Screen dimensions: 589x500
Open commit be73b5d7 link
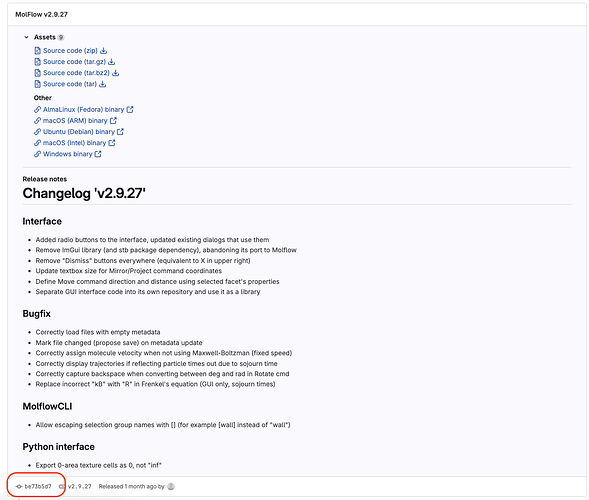[38, 486]
